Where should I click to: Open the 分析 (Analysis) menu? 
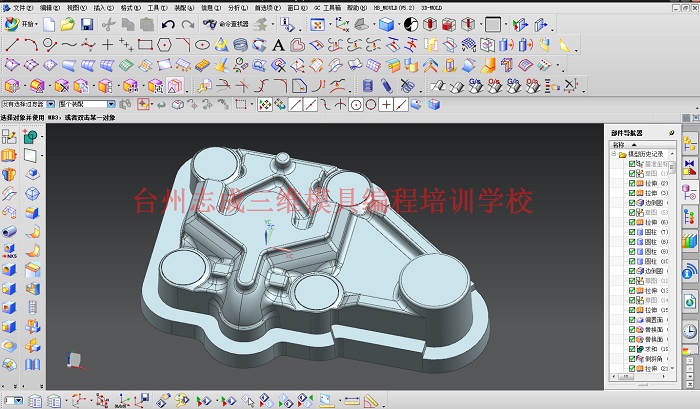pyautogui.click(x=238, y=8)
